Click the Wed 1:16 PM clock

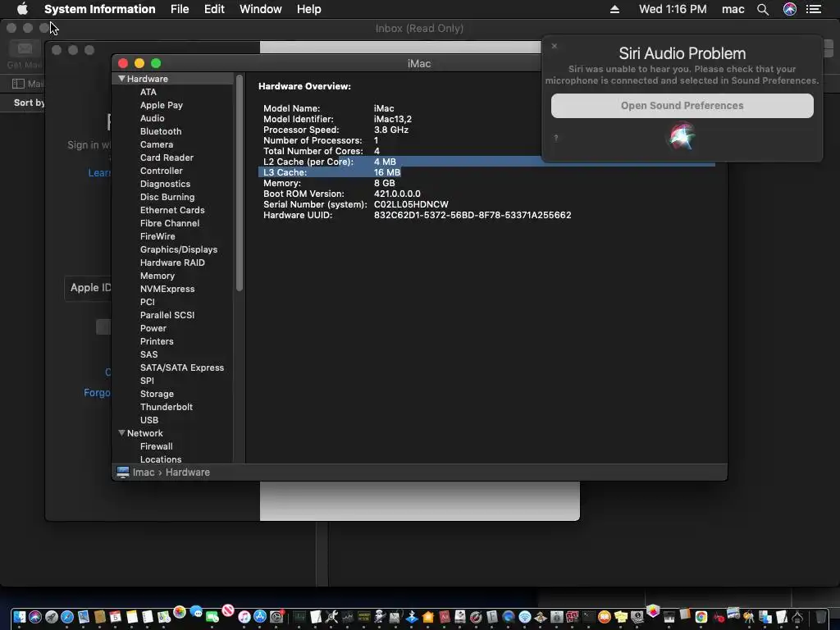tap(673, 9)
